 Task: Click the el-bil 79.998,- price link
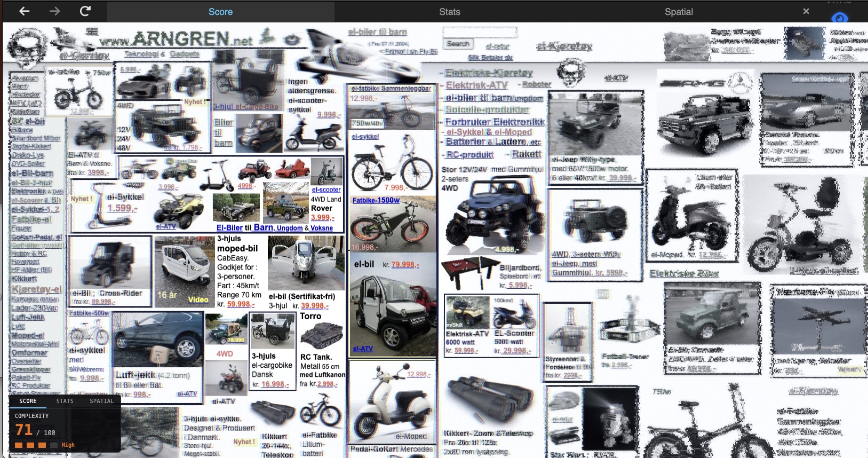[x=405, y=265]
